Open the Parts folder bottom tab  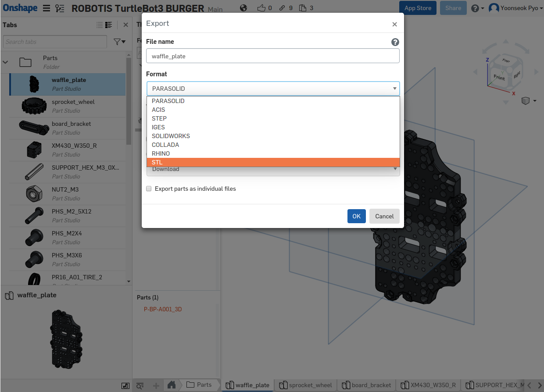click(199, 385)
